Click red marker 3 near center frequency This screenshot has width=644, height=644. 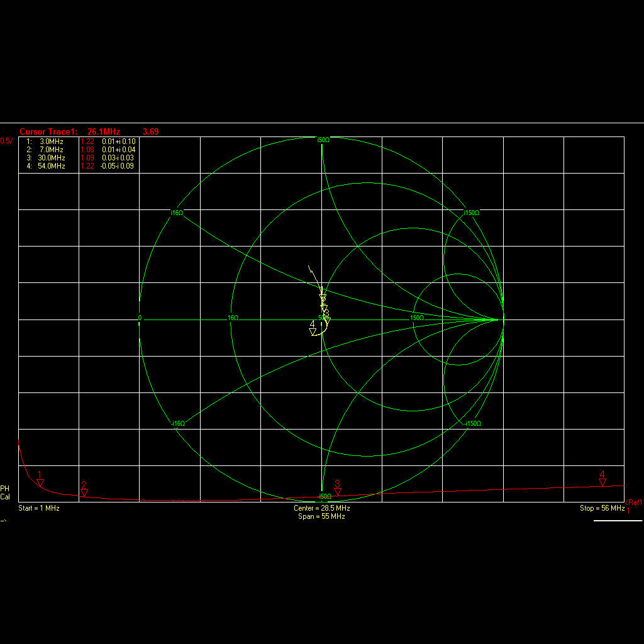coord(338,491)
